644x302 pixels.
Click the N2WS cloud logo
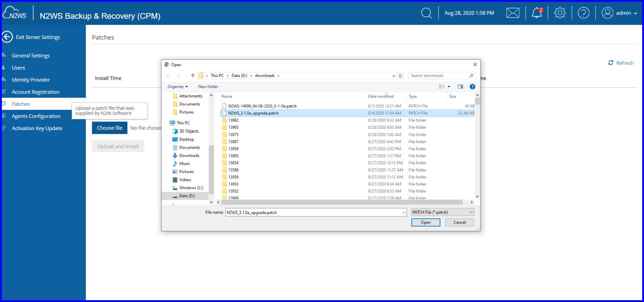14,14
